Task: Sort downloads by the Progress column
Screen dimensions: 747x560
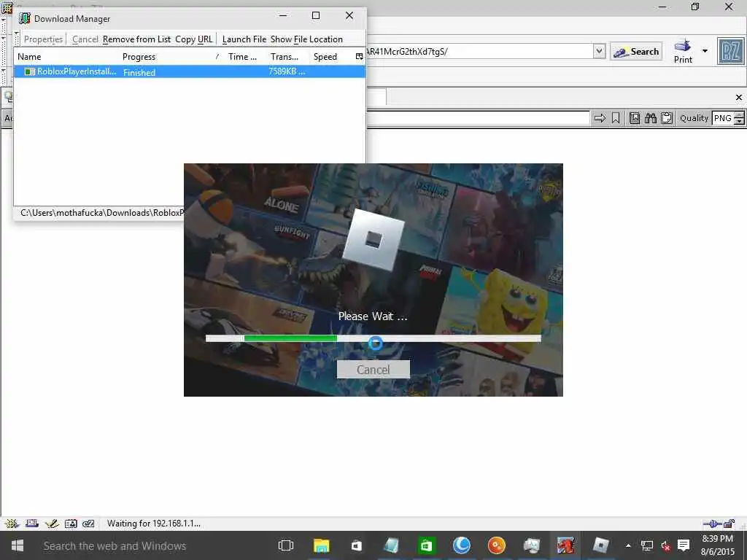Action: pos(171,57)
